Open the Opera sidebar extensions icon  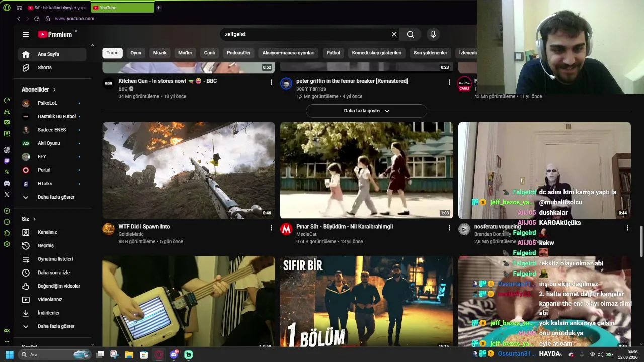pos(7,233)
